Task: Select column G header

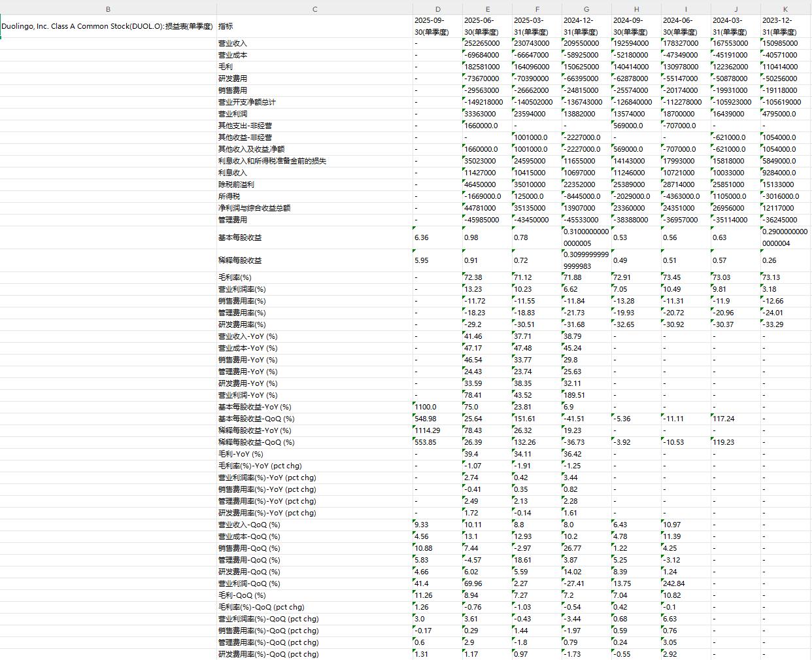Action: pyautogui.click(x=586, y=9)
